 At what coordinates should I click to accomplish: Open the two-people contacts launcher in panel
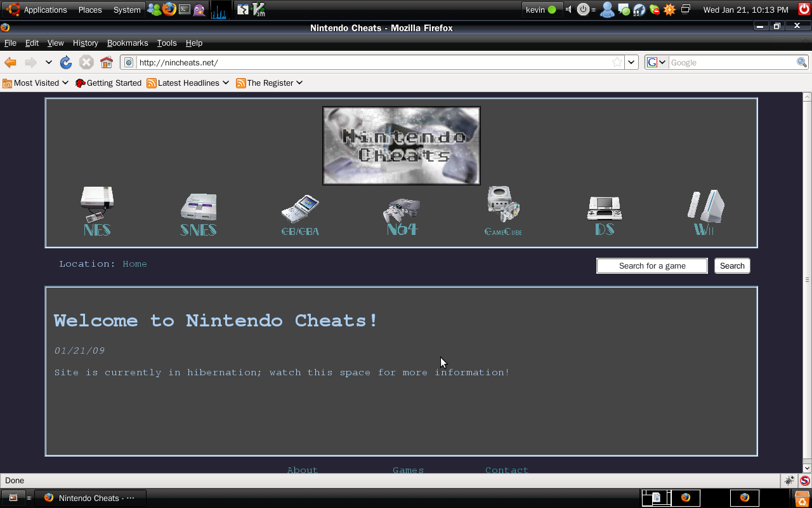(x=154, y=10)
